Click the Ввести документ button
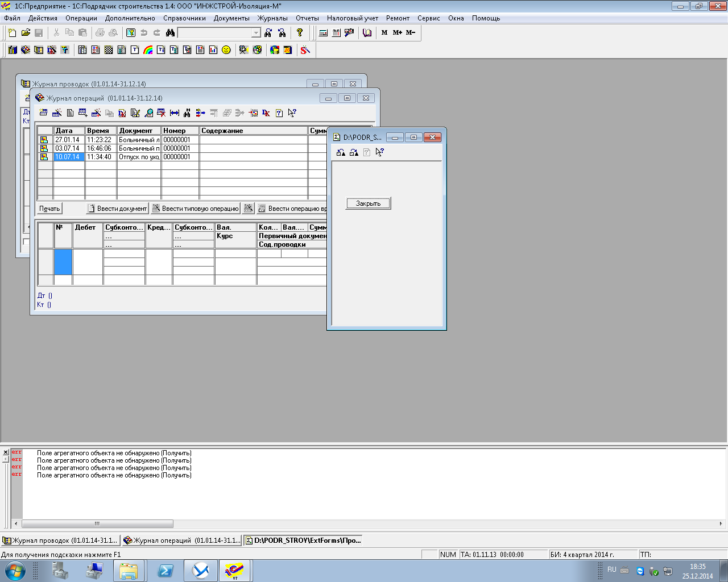Viewport: 728px width, 582px height. 117,209
